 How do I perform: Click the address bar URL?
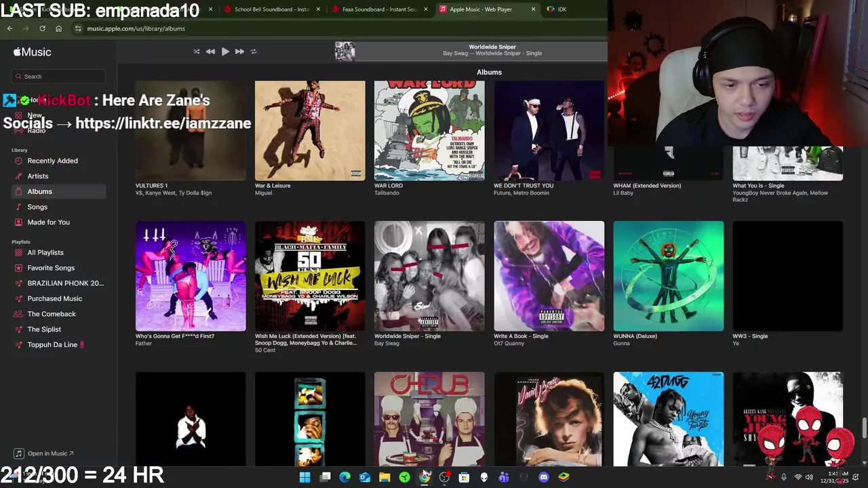coord(136,28)
